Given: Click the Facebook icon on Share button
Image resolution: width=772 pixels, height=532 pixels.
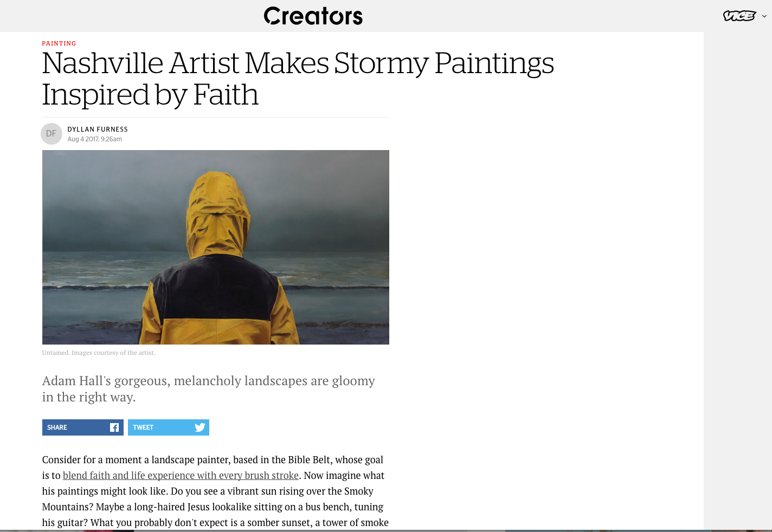Looking at the screenshot, I should click(x=114, y=427).
